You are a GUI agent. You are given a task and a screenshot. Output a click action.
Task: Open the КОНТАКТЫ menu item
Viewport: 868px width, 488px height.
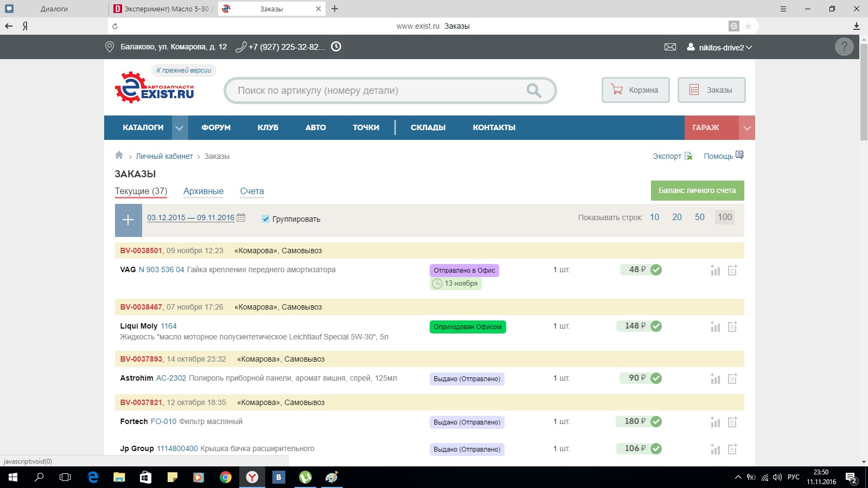pyautogui.click(x=494, y=127)
